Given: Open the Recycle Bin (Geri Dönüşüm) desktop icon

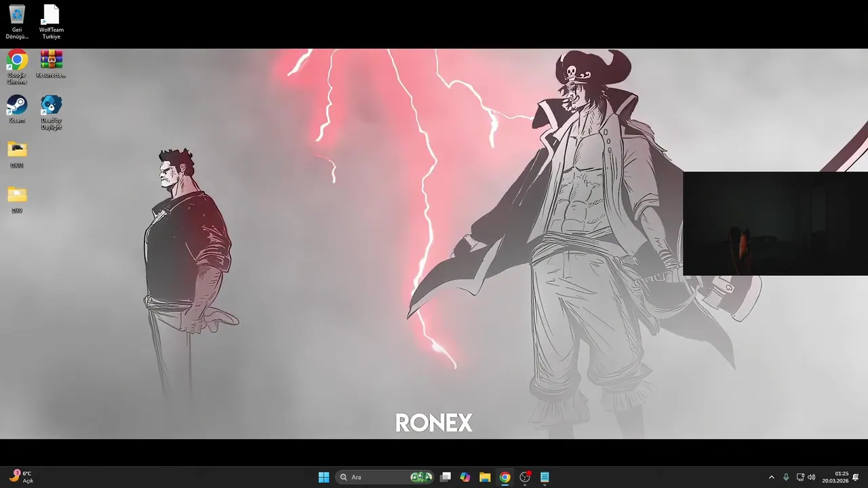Looking at the screenshot, I should tap(17, 22).
